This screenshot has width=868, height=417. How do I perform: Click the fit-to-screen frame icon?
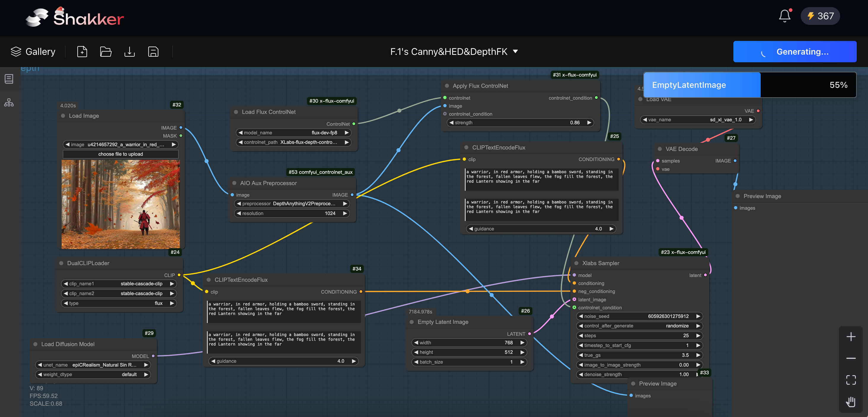[x=851, y=380]
